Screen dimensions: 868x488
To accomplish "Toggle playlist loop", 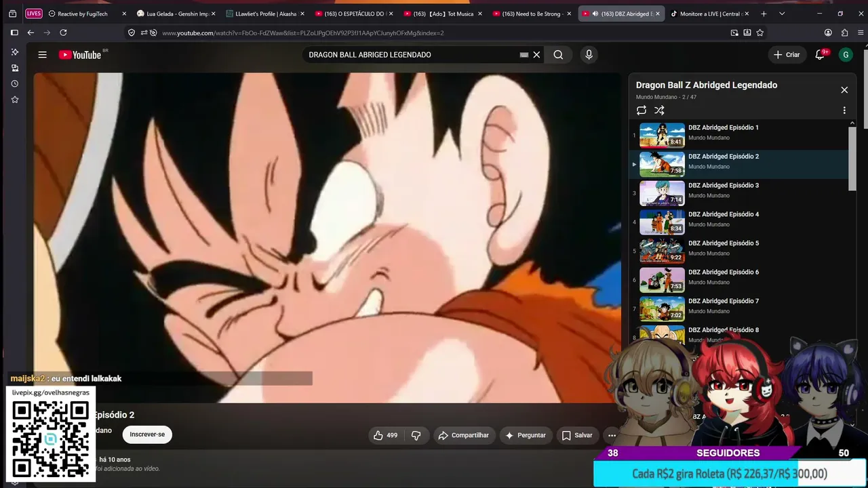I will [642, 110].
